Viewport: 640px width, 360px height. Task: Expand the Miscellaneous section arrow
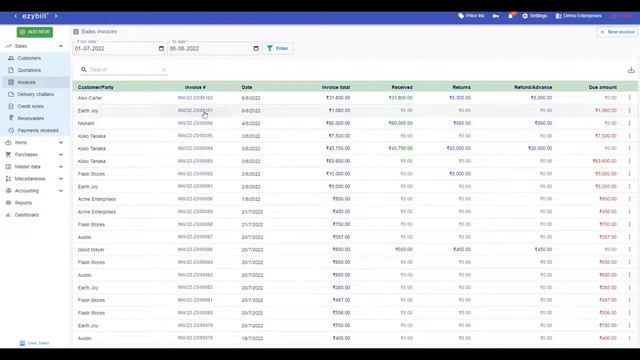tap(61, 179)
